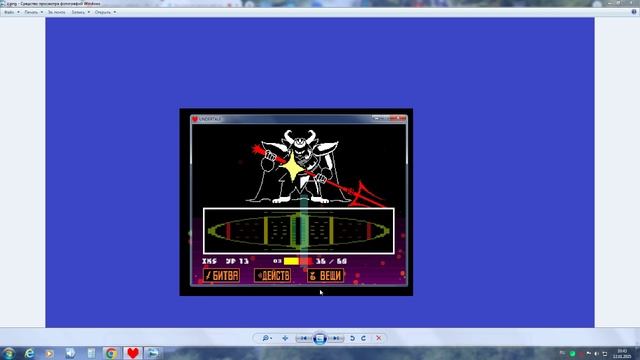Expand the Печать dropdown arrow
The image size is (640, 360).
coord(42,12)
